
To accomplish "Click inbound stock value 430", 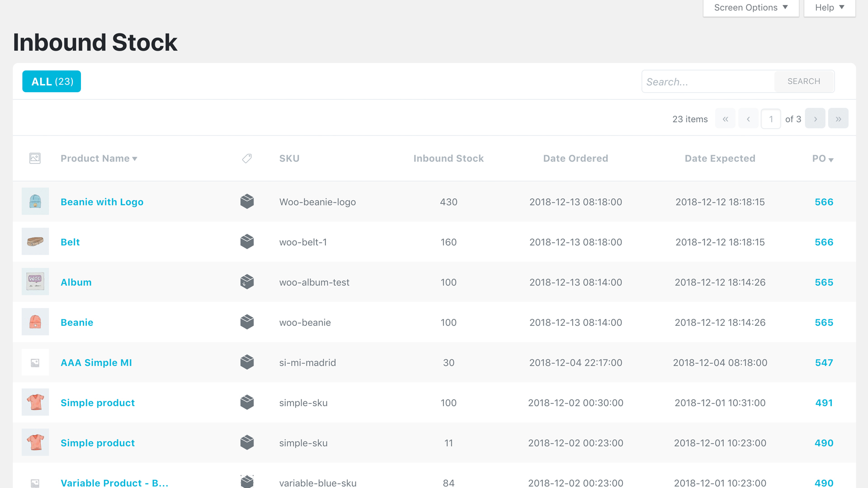I will (x=448, y=202).
